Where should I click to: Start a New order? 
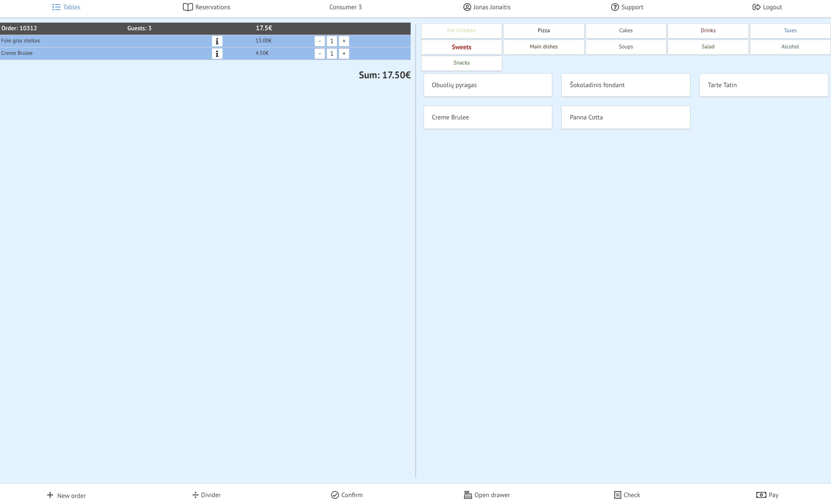pos(66,495)
